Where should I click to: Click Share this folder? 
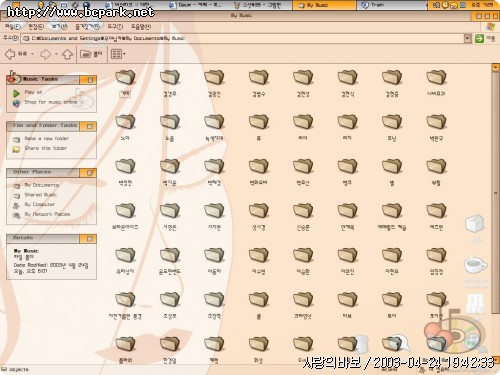pos(46,148)
